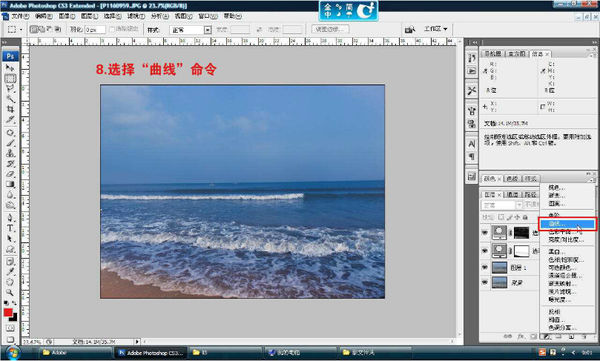Switch to the 色板 Swatches tab
The image size is (600, 361).
(512, 178)
